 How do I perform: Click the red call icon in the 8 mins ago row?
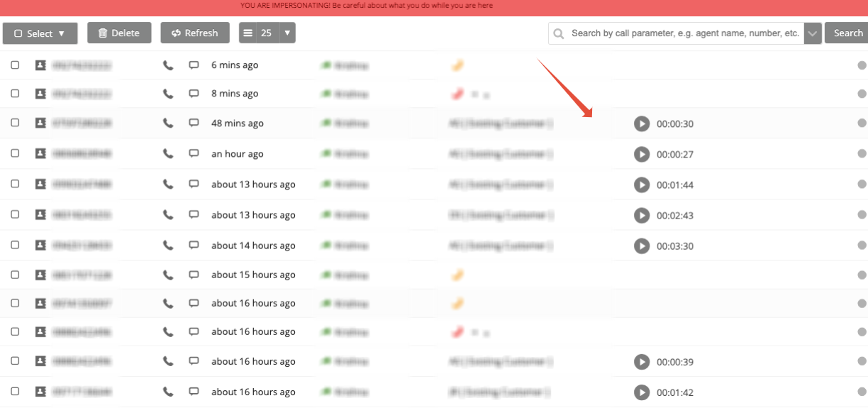pyautogui.click(x=457, y=94)
